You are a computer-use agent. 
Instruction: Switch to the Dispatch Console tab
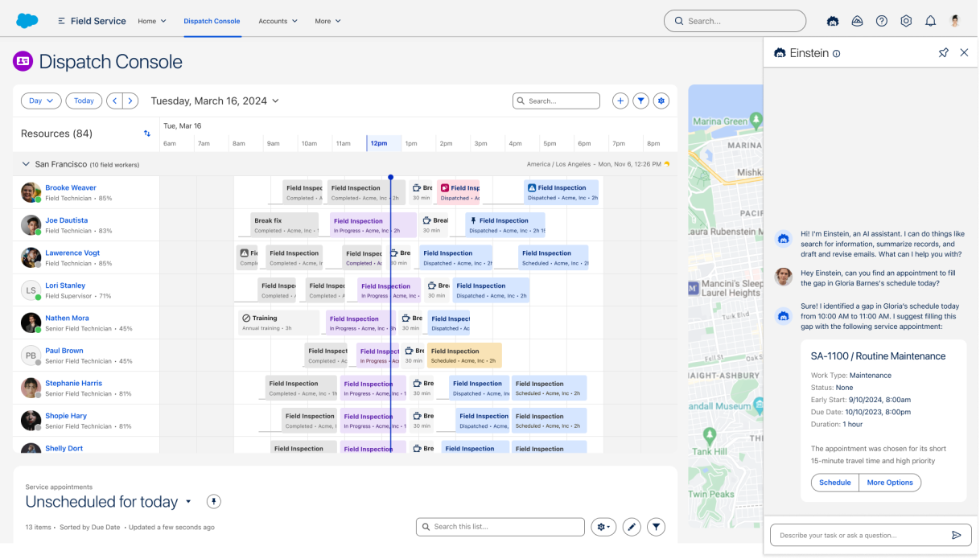pyautogui.click(x=212, y=21)
